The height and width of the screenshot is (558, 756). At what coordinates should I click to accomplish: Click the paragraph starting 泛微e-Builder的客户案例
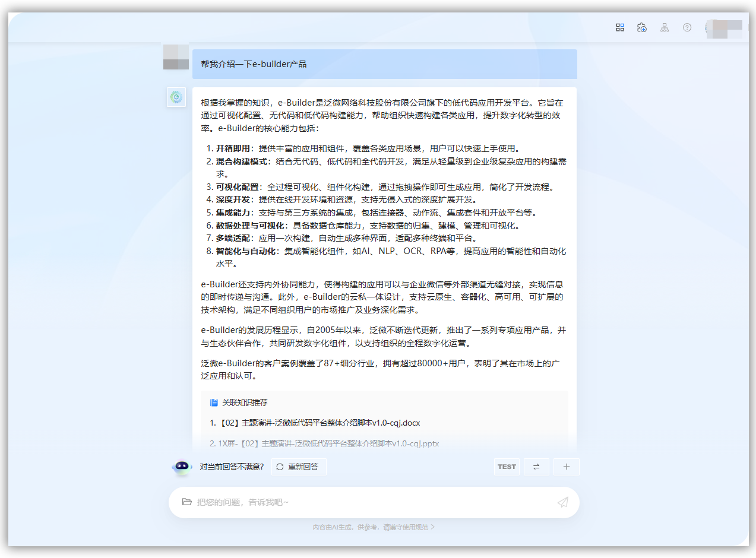[381, 370]
